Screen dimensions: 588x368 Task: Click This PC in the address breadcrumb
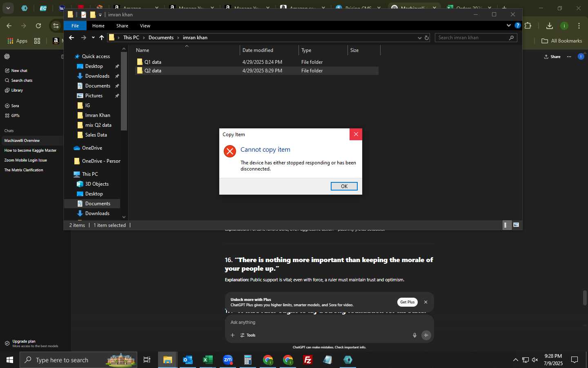[131, 38]
